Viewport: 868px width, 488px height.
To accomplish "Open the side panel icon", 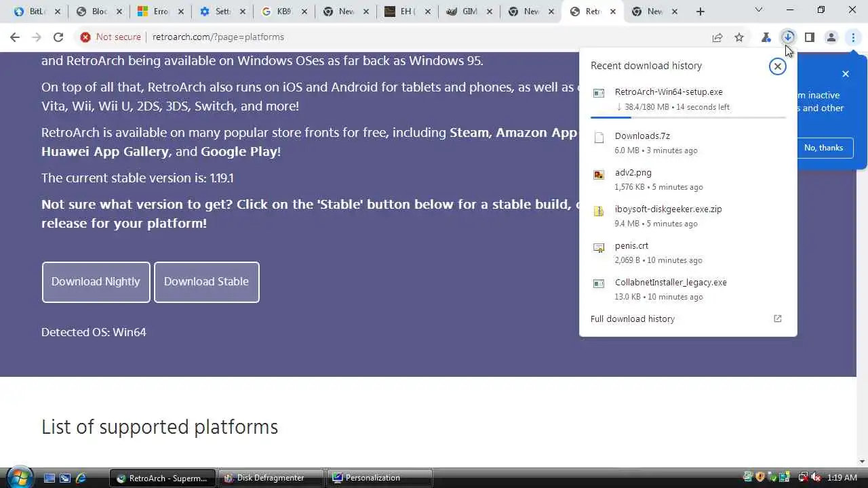I will tap(809, 37).
